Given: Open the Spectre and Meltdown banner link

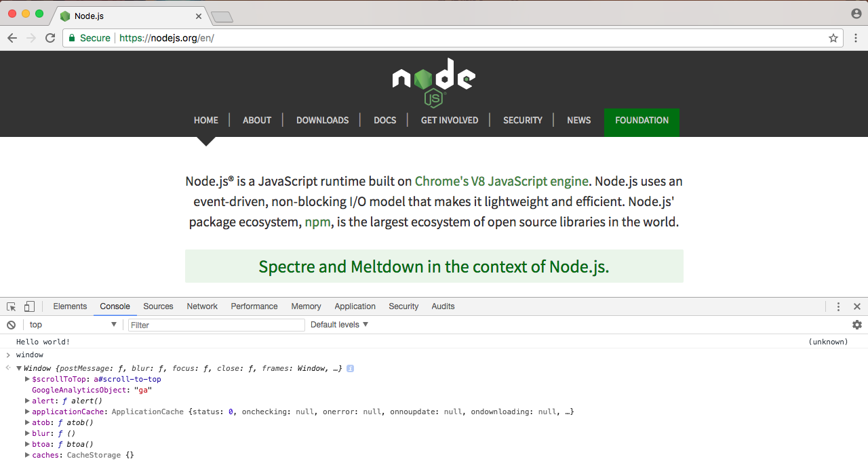Looking at the screenshot, I should (x=434, y=266).
